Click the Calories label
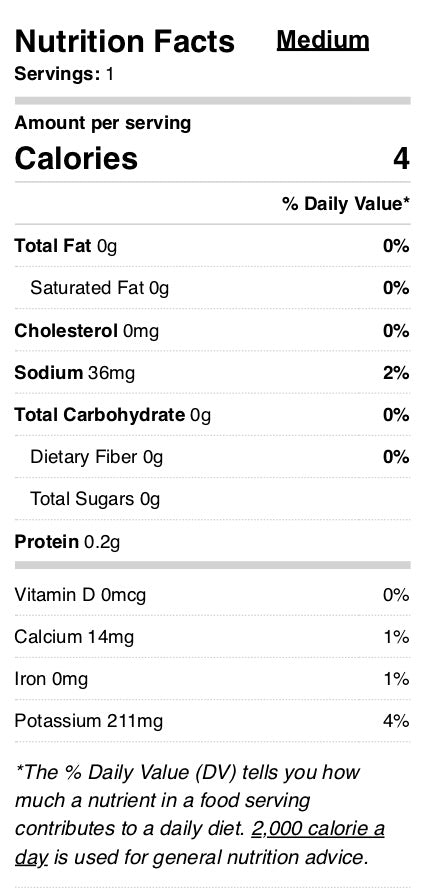The width and height of the screenshot is (423, 889). (76, 159)
